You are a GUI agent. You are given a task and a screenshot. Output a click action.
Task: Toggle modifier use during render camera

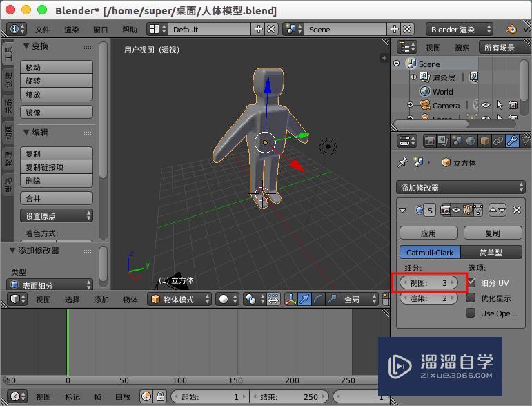[445, 210]
